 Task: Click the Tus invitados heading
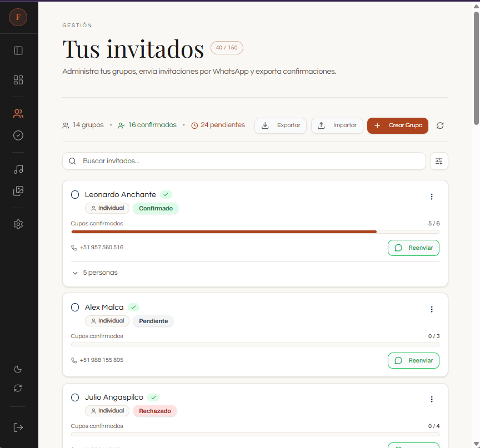[x=133, y=49]
